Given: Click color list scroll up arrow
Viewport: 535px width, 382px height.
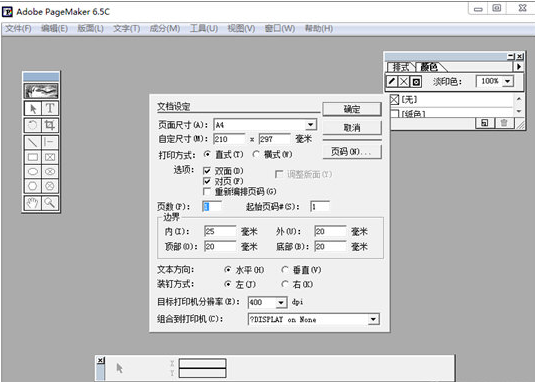Looking at the screenshot, I should pyautogui.click(x=519, y=99).
